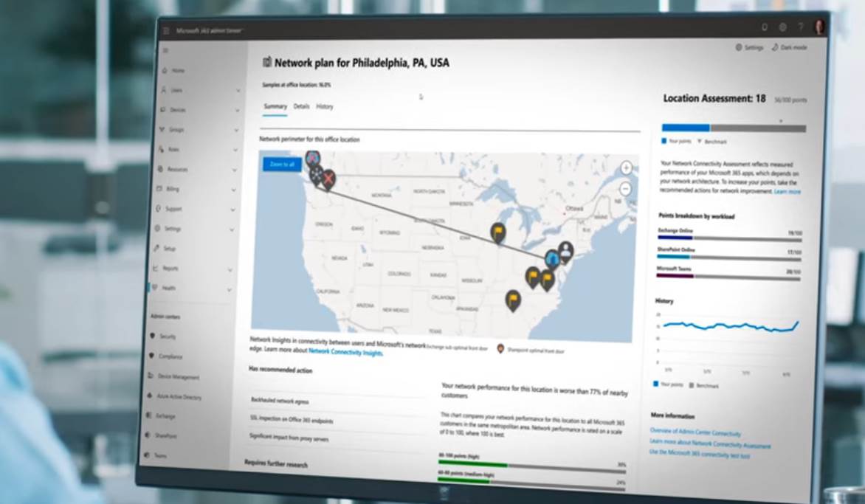Click the help question mark icon

(801, 27)
